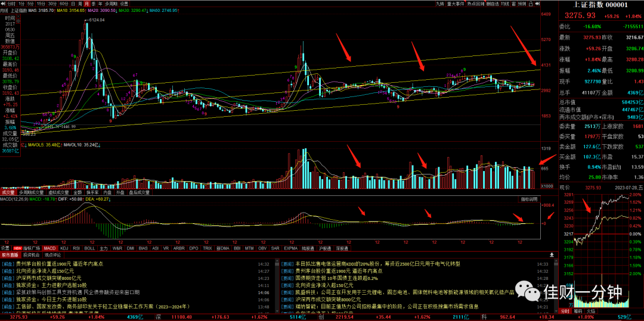Open 热点回溯 hot topic review
Image resolution: width=644 pixels, height=321 pixels.
click(x=476, y=4)
